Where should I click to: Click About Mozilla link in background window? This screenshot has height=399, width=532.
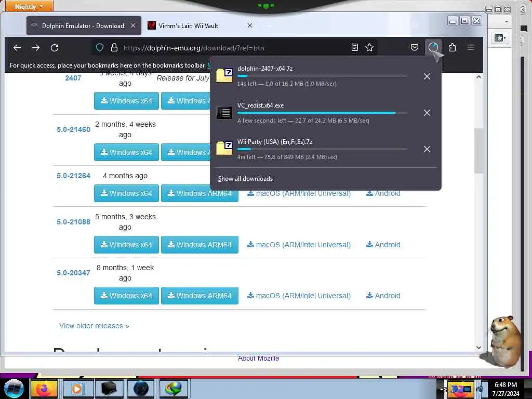(x=258, y=358)
